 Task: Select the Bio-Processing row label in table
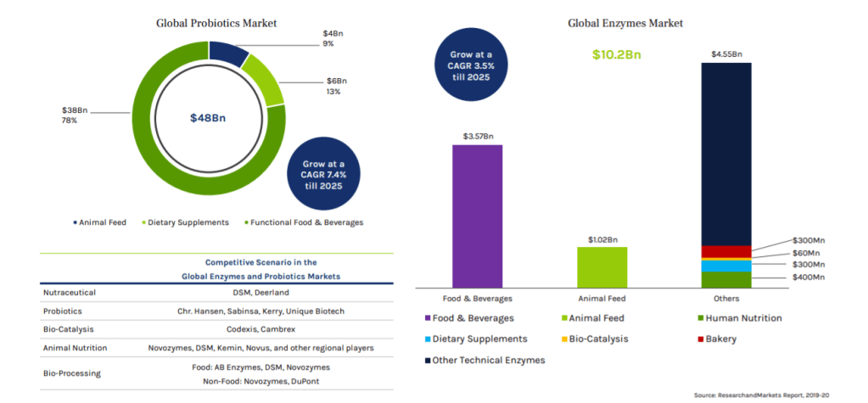click(x=71, y=373)
